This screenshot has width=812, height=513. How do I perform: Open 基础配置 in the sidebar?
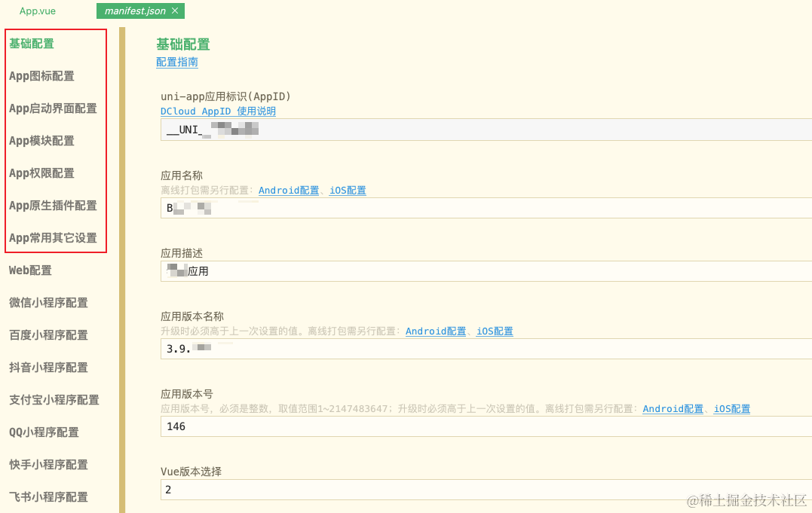(x=32, y=44)
